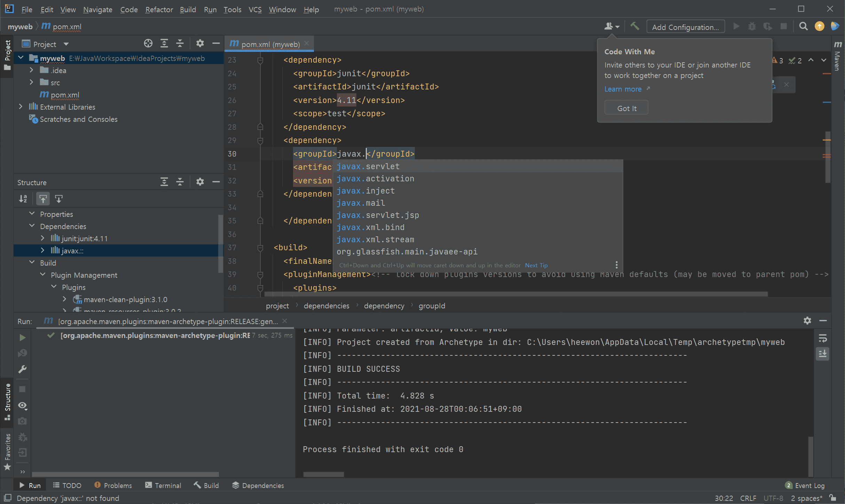Viewport: 845px width, 504px height.
Task: Click the Run configuration play icon
Action: coord(736,26)
